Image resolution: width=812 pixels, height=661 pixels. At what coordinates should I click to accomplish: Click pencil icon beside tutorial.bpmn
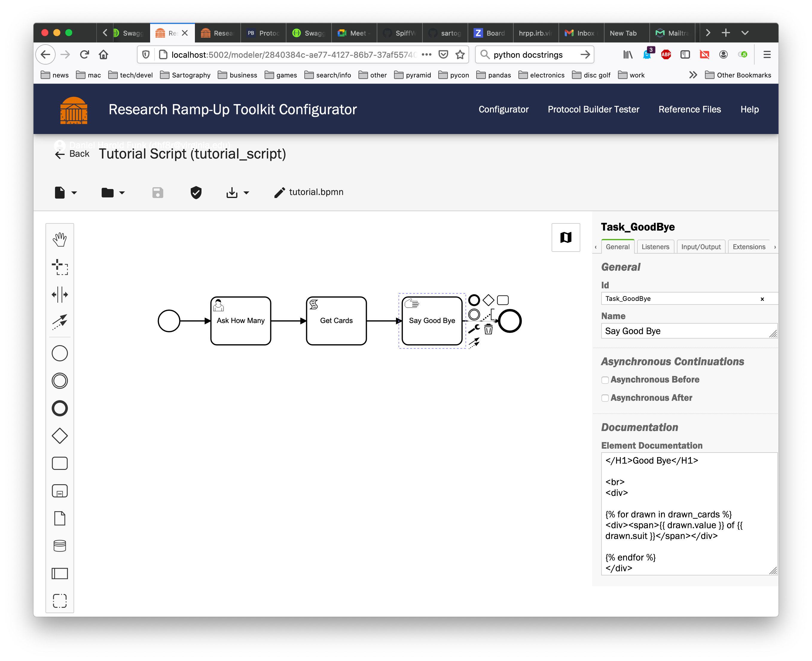pyautogui.click(x=279, y=192)
